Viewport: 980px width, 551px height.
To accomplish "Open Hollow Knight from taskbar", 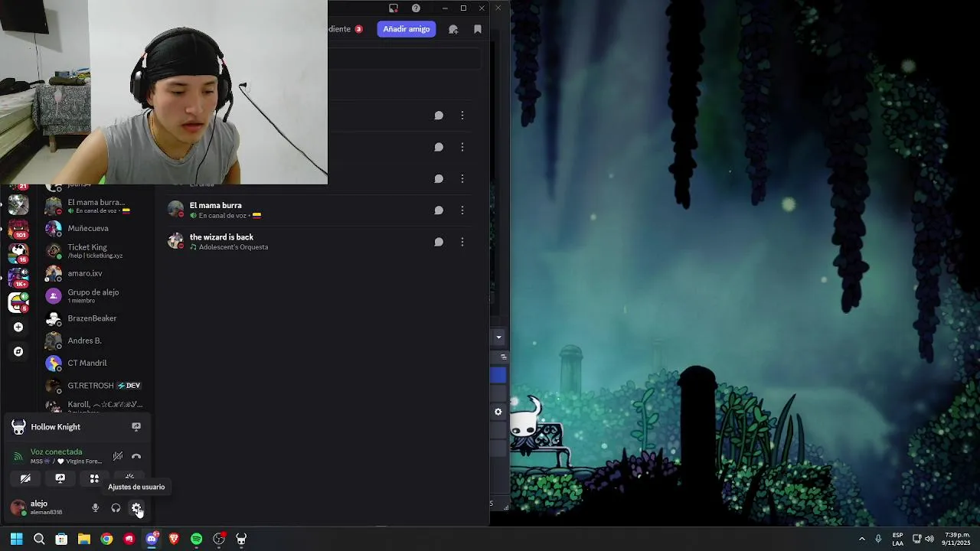I will point(241,539).
